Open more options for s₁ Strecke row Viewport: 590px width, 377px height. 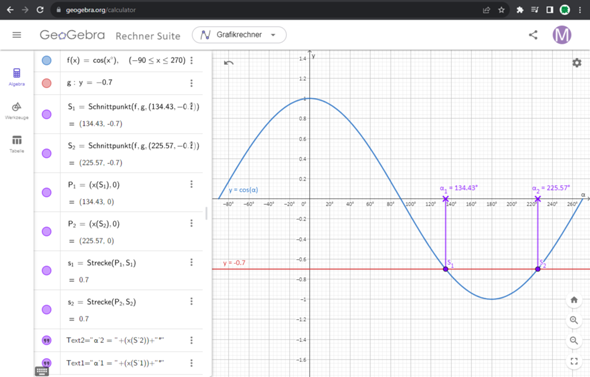tap(192, 262)
